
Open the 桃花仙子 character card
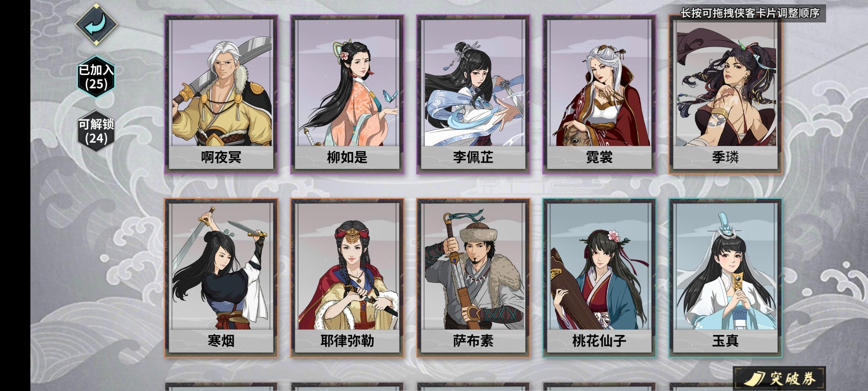599,278
